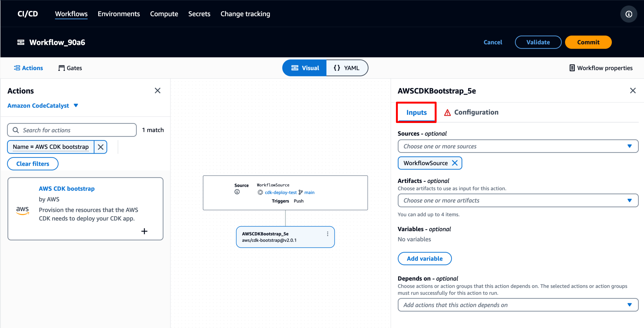Click Clear filters button
The image size is (644, 328).
[33, 164]
